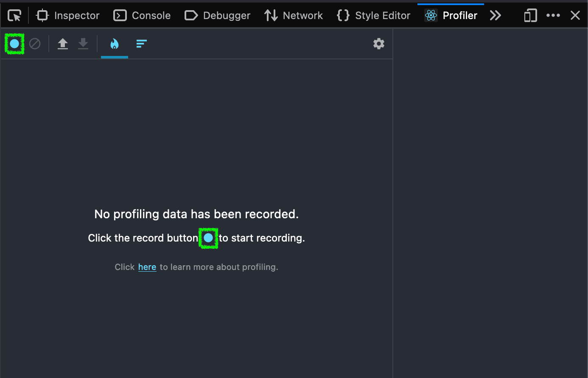Open the Debugger panel tab
Image resolution: width=588 pixels, height=378 pixels.
click(217, 16)
